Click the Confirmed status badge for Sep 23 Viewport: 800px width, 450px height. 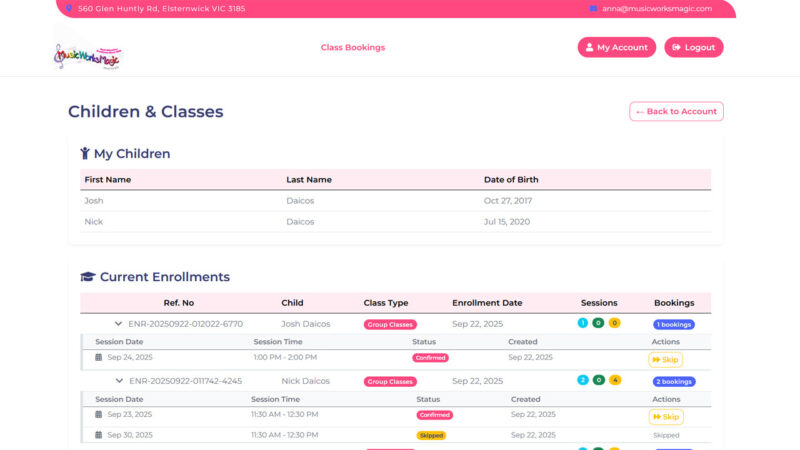click(x=434, y=415)
